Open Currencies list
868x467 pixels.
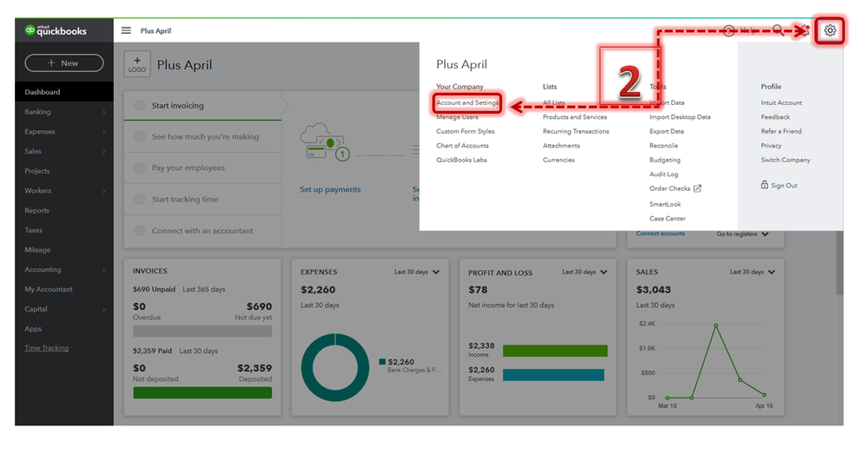(x=559, y=160)
